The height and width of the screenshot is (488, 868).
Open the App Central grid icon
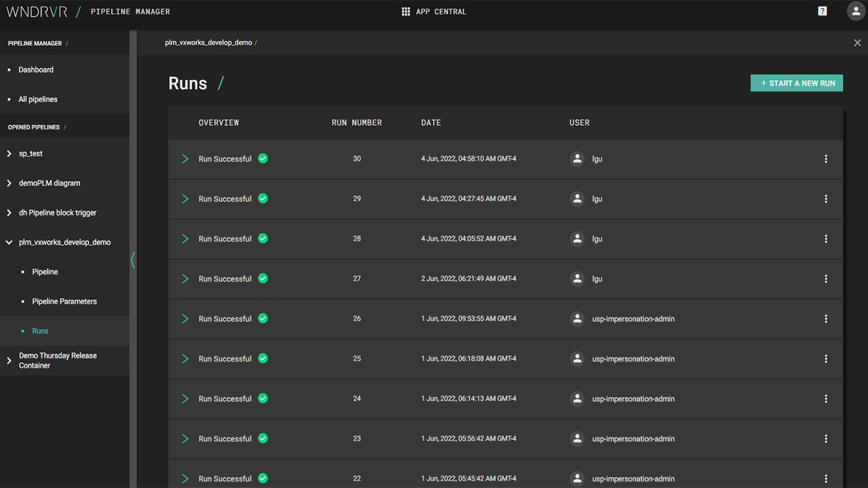pos(406,11)
